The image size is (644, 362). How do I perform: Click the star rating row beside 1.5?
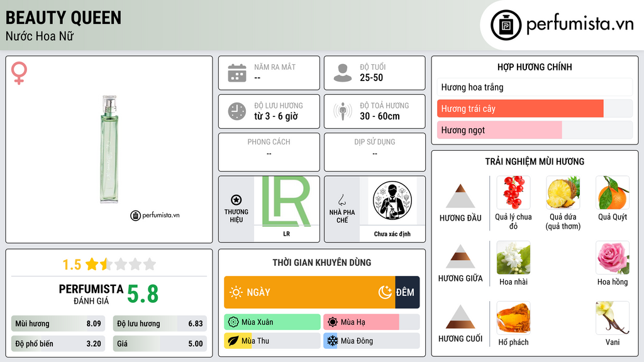click(x=121, y=264)
